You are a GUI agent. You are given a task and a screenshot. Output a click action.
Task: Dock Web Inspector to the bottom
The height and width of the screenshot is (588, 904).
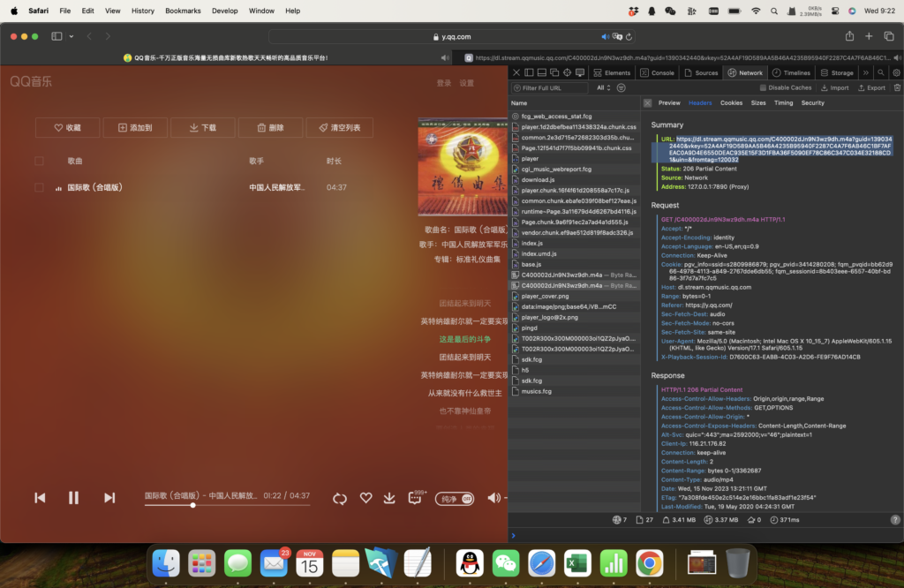click(541, 72)
